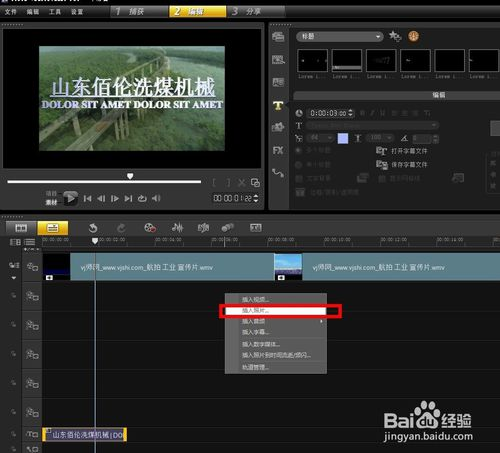Open the Graphic library panel icon
The image size is (500, 453).
pos(278,82)
